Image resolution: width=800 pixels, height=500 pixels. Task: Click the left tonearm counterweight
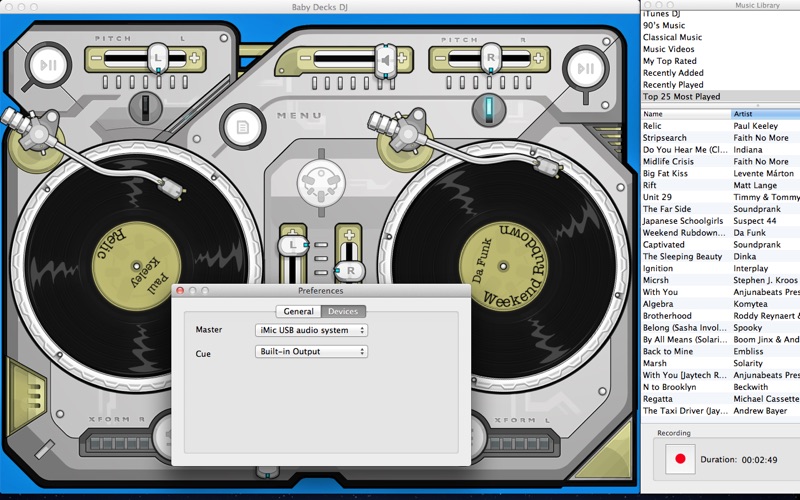pos(14,121)
